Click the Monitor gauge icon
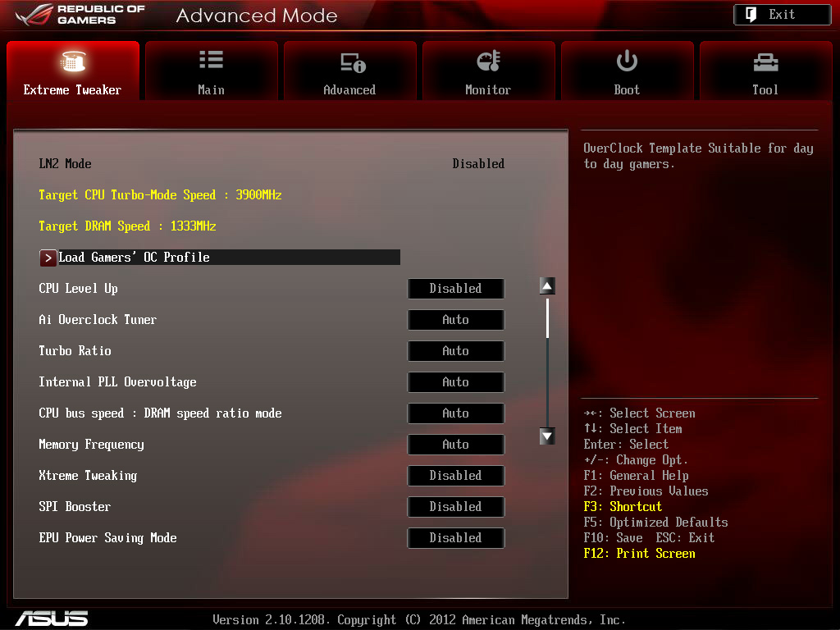Image resolution: width=840 pixels, height=630 pixels. [489, 61]
